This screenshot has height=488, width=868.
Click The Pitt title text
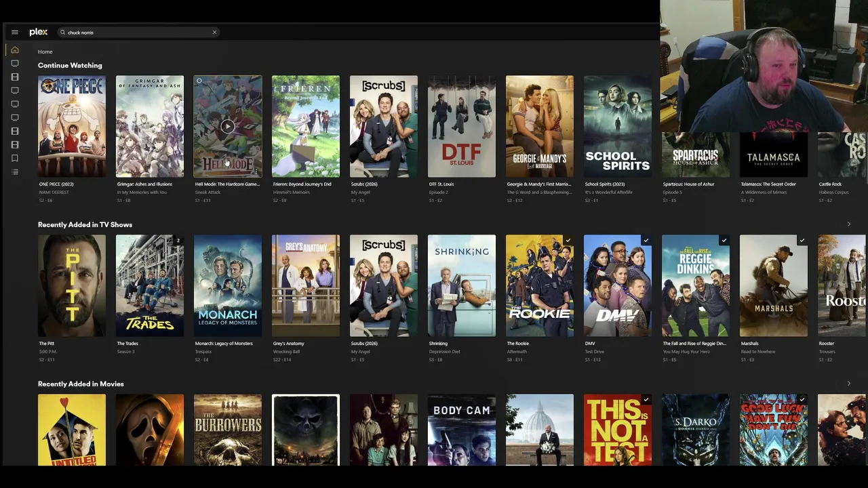click(x=46, y=343)
